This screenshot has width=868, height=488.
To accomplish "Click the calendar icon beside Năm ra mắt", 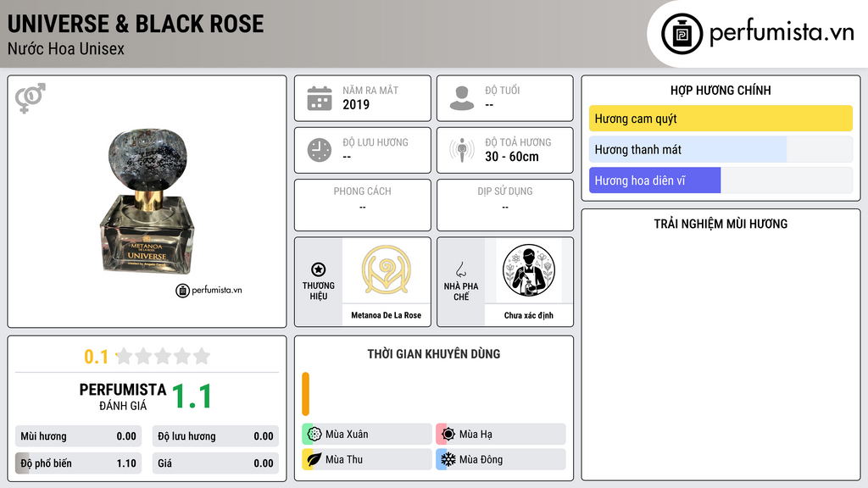I will [x=320, y=98].
